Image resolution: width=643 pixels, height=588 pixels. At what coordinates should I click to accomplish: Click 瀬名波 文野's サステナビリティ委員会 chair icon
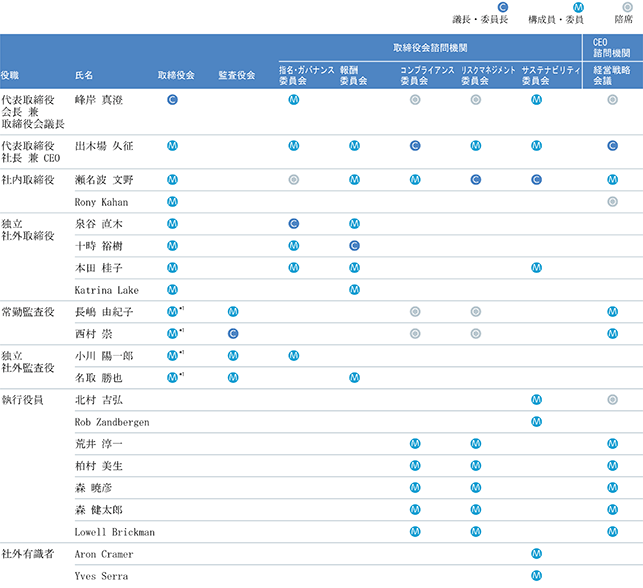536,180
